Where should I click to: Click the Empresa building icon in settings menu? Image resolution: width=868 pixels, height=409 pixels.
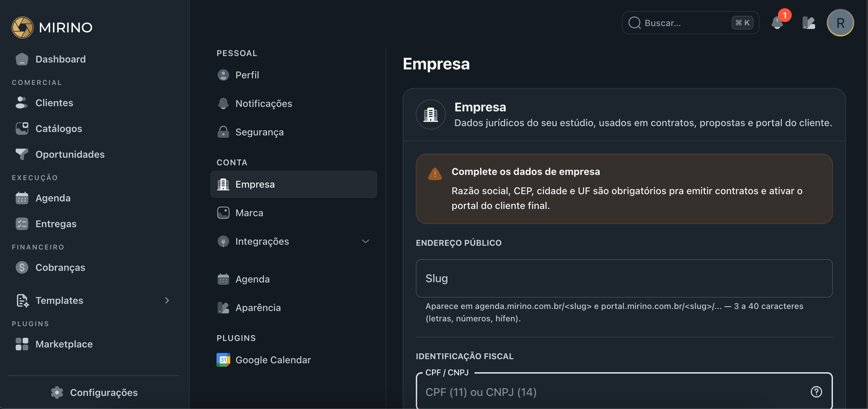point(223,184)
